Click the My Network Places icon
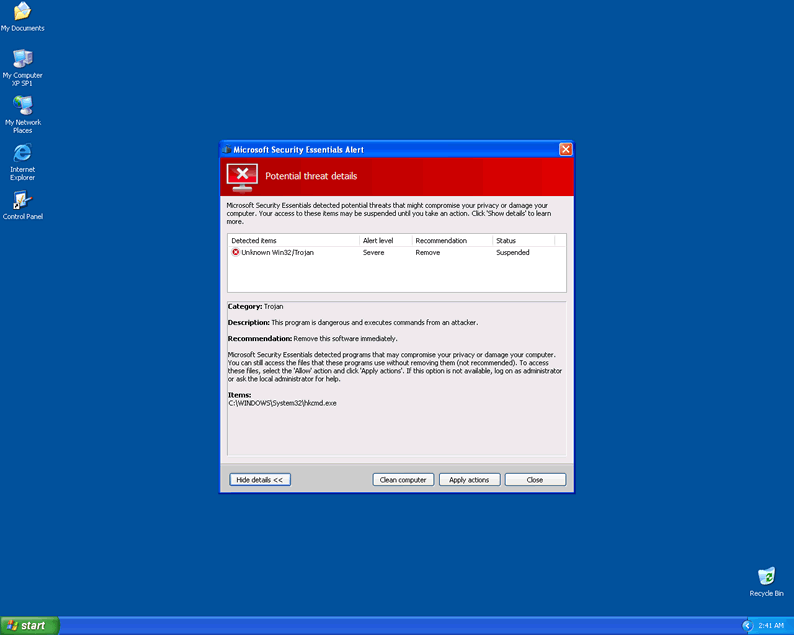 coord(22,106)
